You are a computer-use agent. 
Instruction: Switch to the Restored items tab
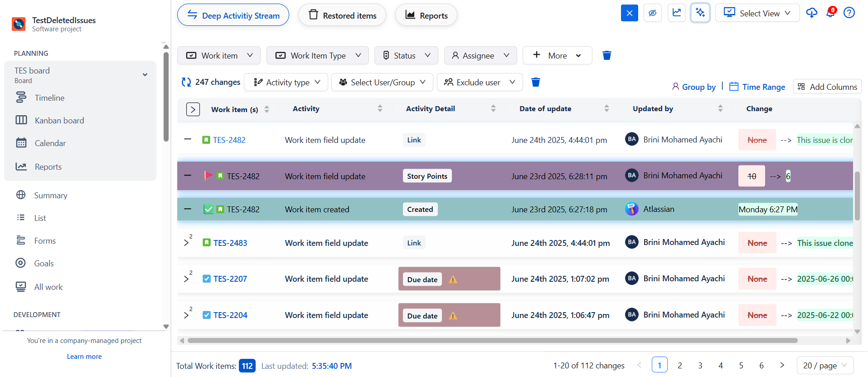click(342, 15)
